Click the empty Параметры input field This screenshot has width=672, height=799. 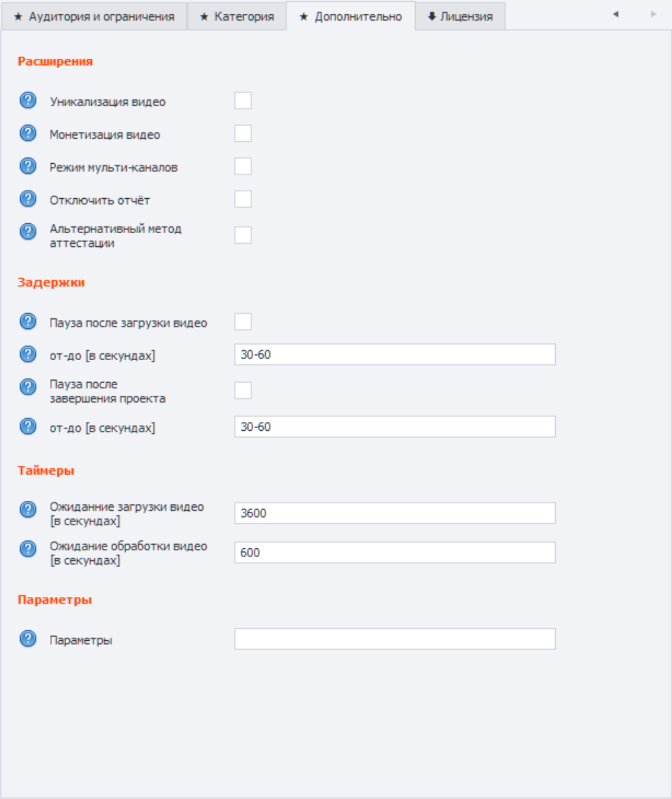[394, 639]
